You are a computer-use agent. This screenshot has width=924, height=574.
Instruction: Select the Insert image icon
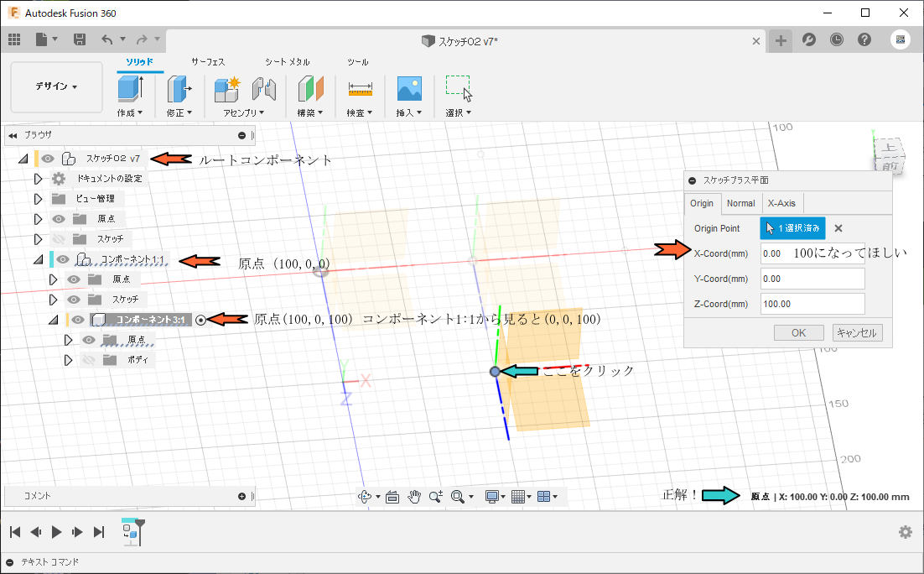(409, 89)
